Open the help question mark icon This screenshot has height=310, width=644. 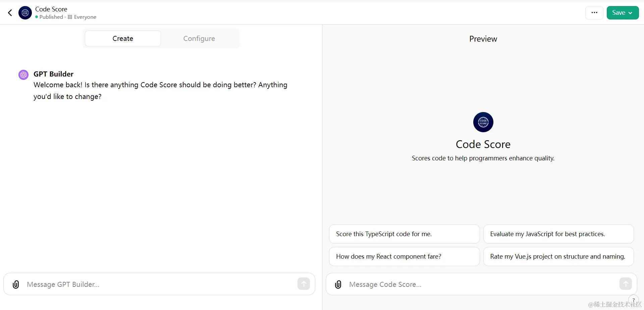[633, 300]
